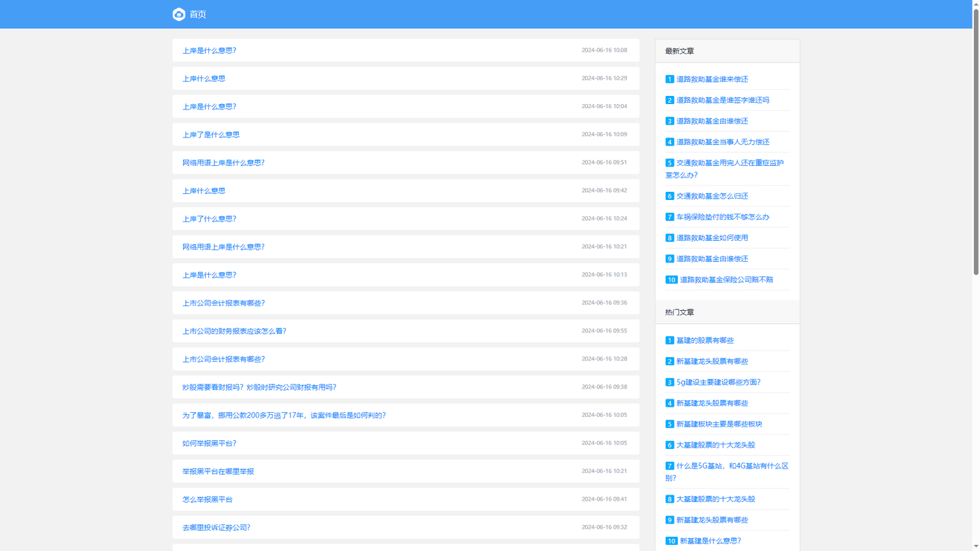Image resolution: width=980 pixels, height=551 pixels.
Task: Open hot article 10 新基建是什么意思?
Action: 710,541
